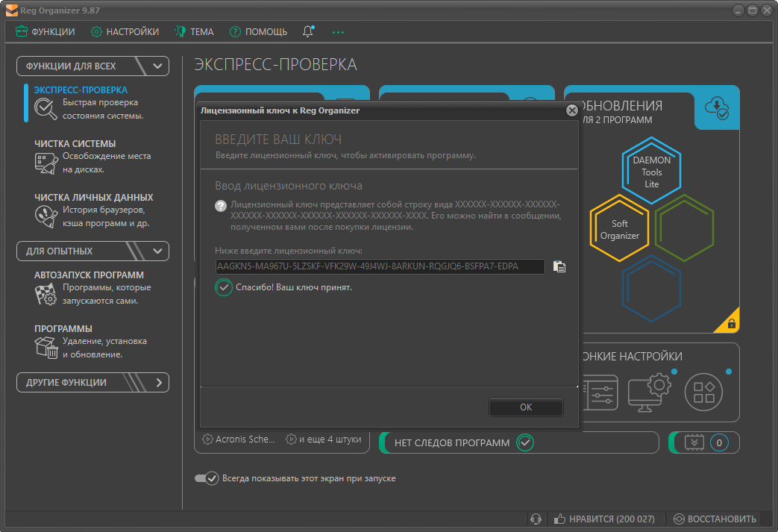Click the three dots more menu

pyautogui.click(x=339, y=32)
